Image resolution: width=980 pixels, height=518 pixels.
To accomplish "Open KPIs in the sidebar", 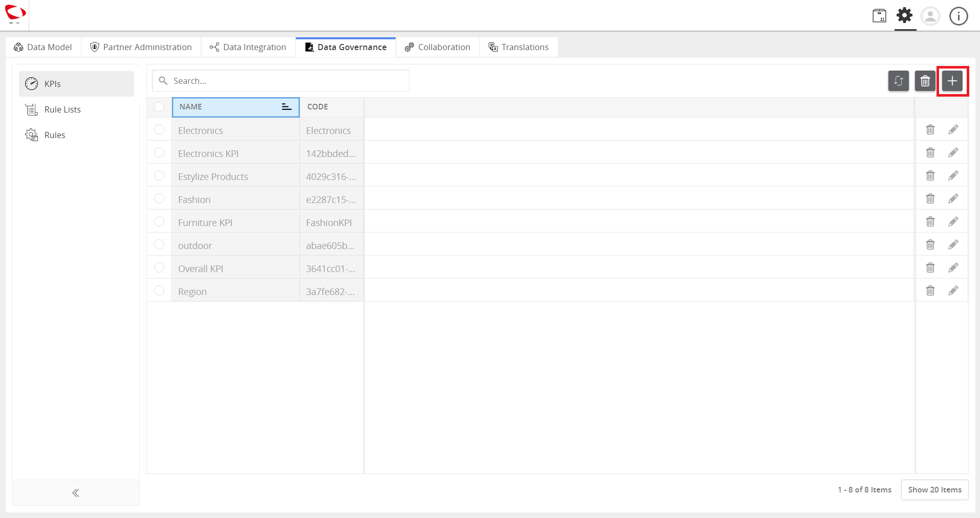I will point(76,84).
